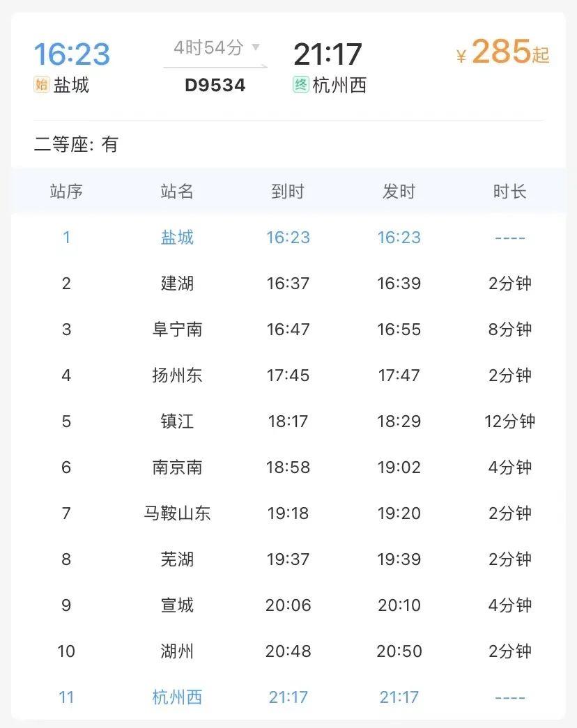Select the 盐城 station row
The width and height of the screenshot is (577, 728).
(288, 238)
